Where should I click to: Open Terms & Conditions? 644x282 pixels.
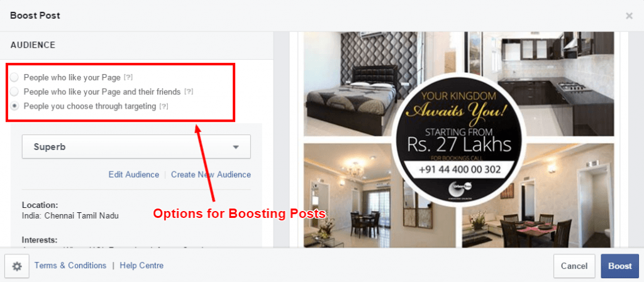point(70,266)
